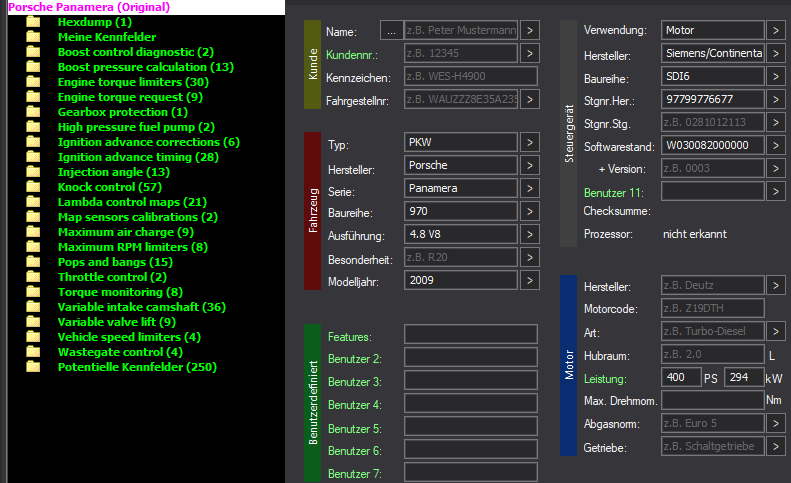The image size is (791, 483).
Task: Click the Leistung PS field showing 400
Action: [682, 377]
